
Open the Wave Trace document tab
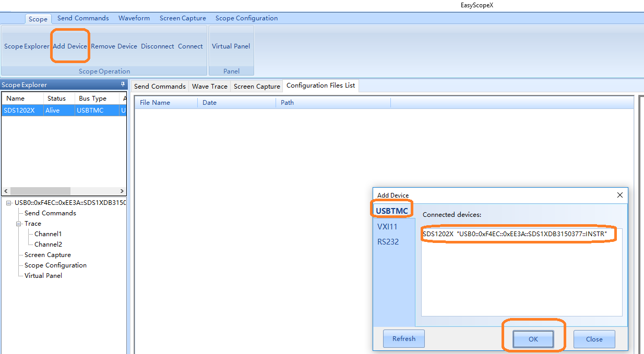pyautogui.click(x=210, y=87)
